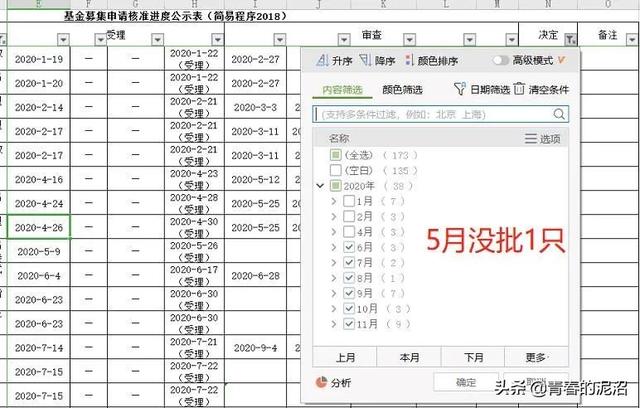Expand the 11月 tree node
Screen dimensions: 640x408
(x=335, y=325)
